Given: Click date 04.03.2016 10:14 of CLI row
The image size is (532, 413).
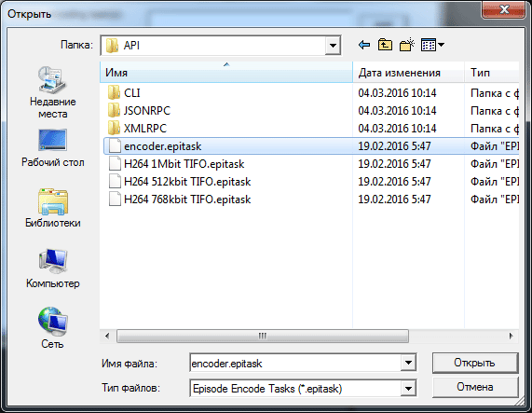Looking at the screenshot, I should pyautogui.click(x=397, y=93).
